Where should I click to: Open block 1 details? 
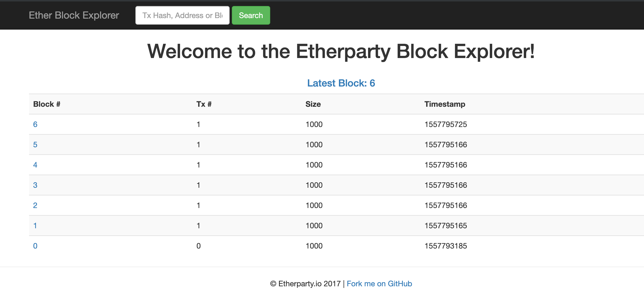pyautogui.click(x=35, y=225)
